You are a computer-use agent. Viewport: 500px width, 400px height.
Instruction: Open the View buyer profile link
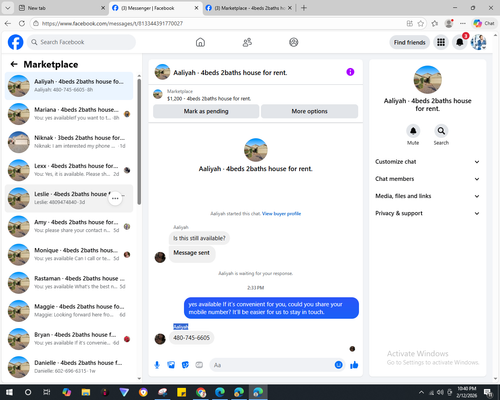281,214
